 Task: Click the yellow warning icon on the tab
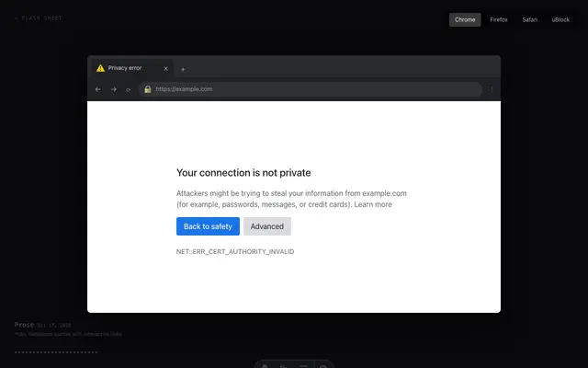(x=100, y=68)
